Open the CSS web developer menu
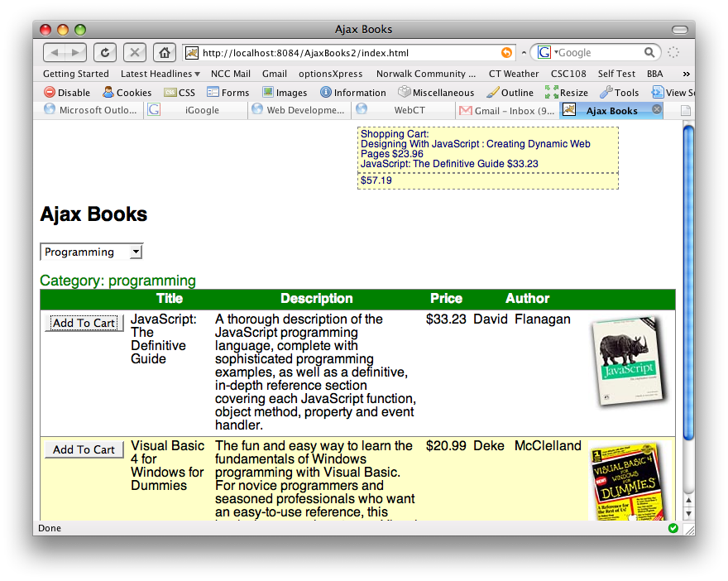 coord(180,93)
